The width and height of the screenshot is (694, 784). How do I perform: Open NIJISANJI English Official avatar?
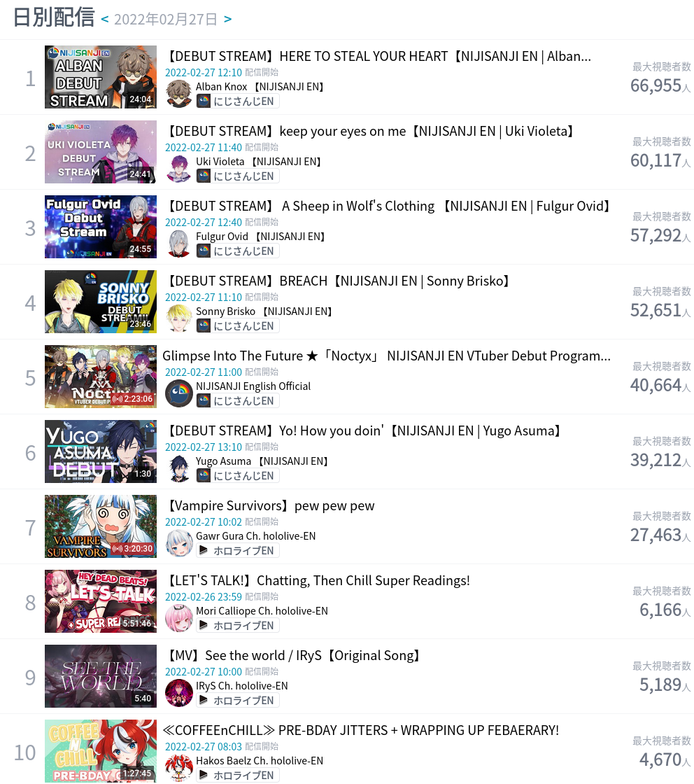tap(179, 393)
